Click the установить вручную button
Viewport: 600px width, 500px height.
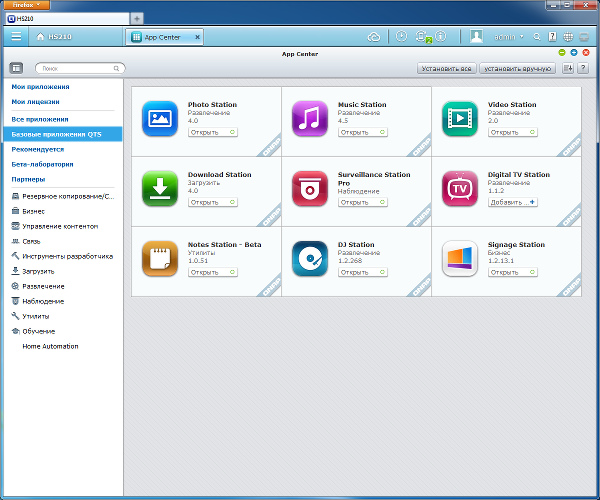pos(517,68)
